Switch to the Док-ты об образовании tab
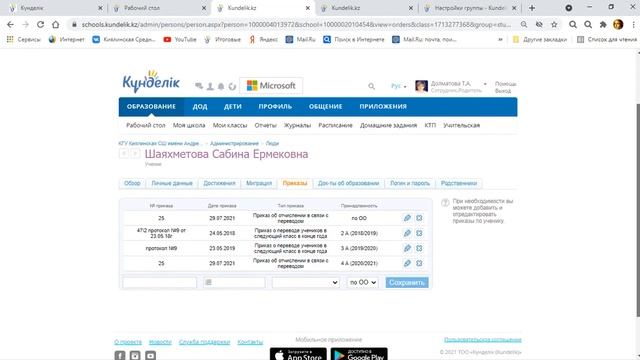 coord(349,183)
